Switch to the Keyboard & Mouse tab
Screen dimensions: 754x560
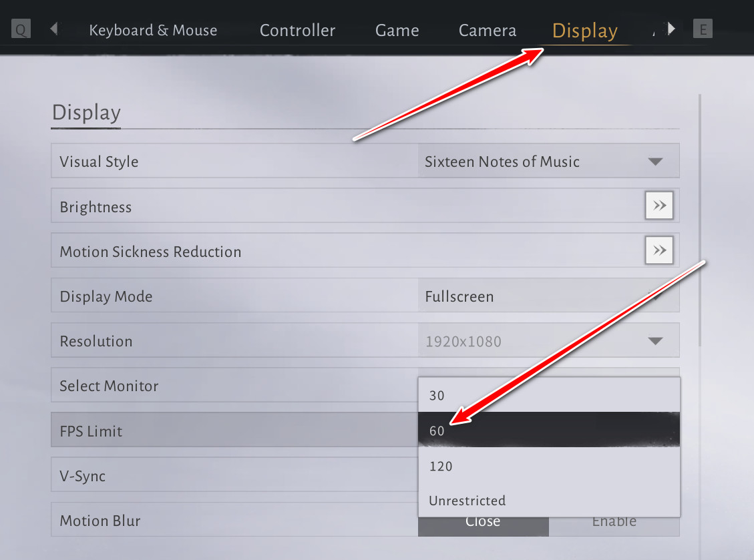point(153,30)
